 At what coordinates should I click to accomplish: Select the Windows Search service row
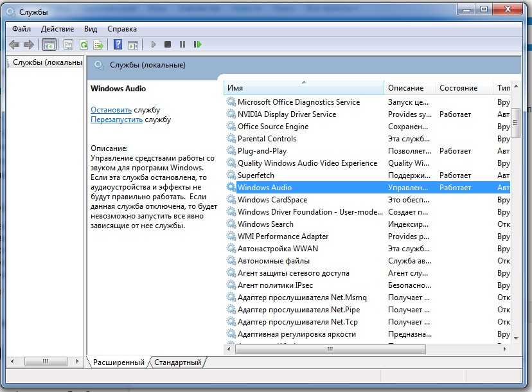(265, 224)
